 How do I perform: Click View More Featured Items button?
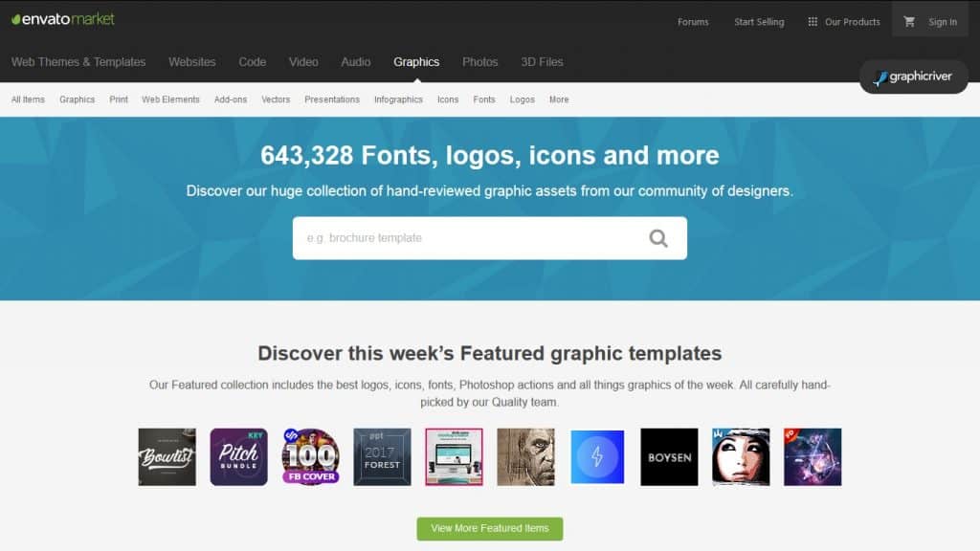[489, 528]
